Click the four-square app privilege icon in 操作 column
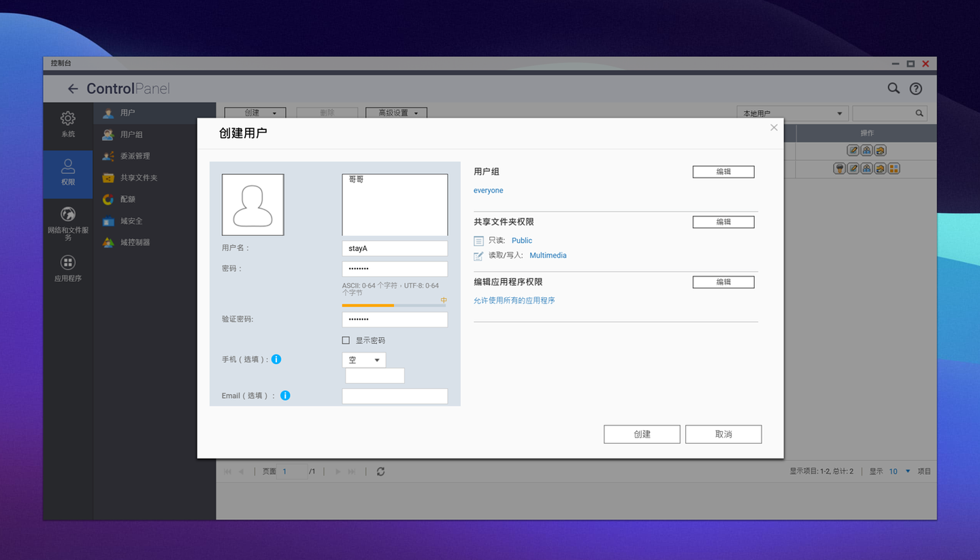 pos(894,168)
